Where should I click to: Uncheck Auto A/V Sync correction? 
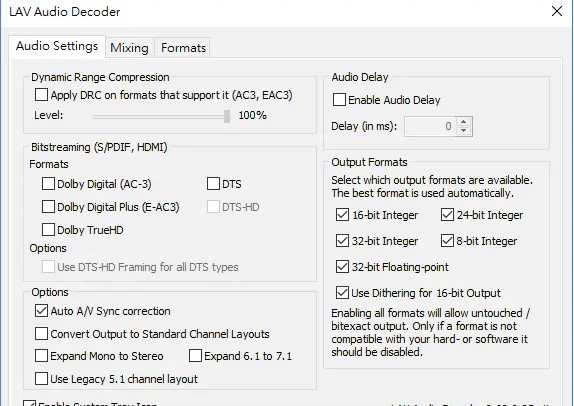(41, 311)
